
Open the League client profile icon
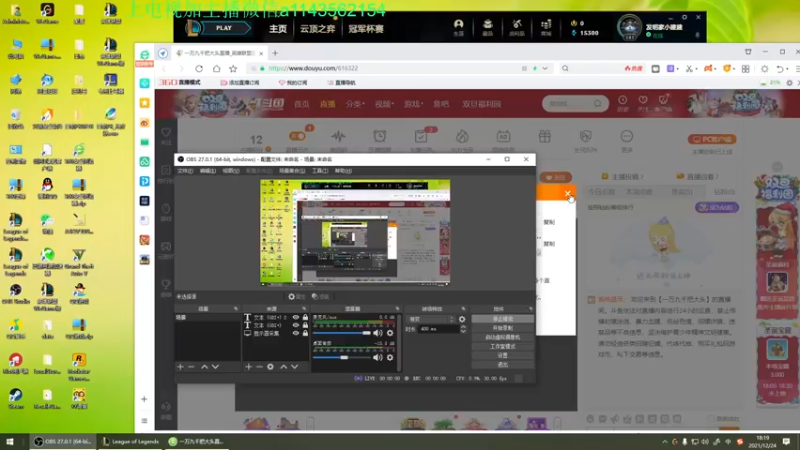[x=459, y=27]
